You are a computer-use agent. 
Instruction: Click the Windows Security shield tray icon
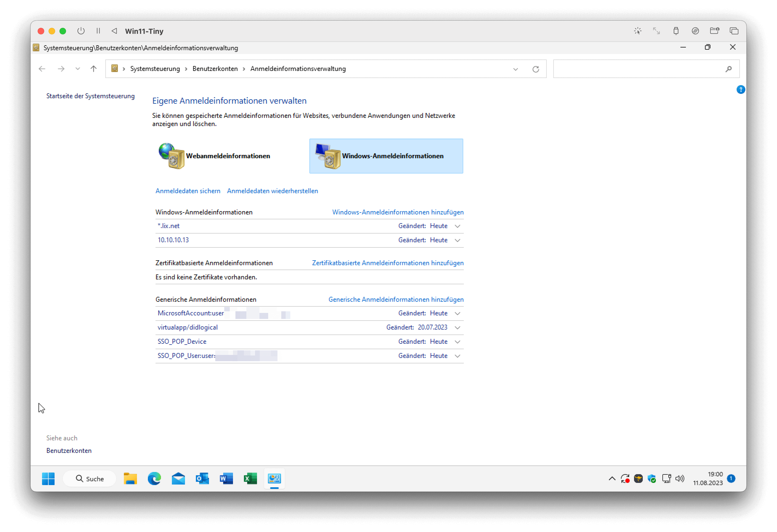[652, 479]
